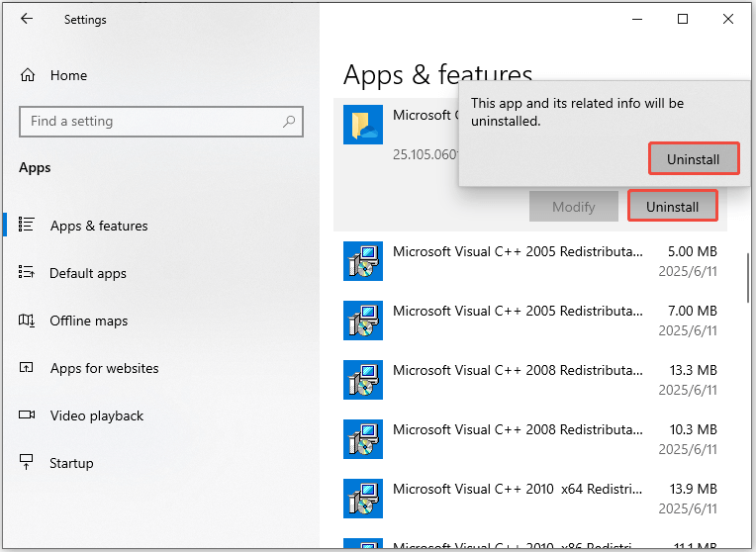
Task: Click the 'This app and its related info' message
Action: click(x=577, y=112)
